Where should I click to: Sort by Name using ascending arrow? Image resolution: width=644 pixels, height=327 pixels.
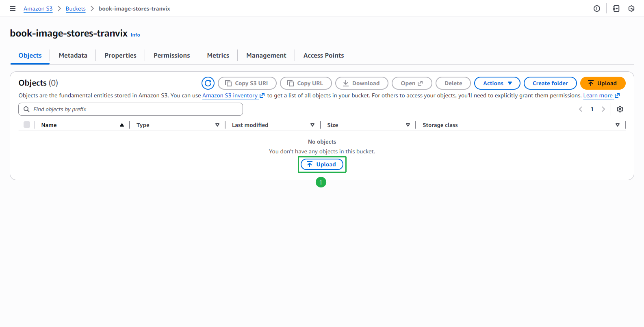coord(122,125)
